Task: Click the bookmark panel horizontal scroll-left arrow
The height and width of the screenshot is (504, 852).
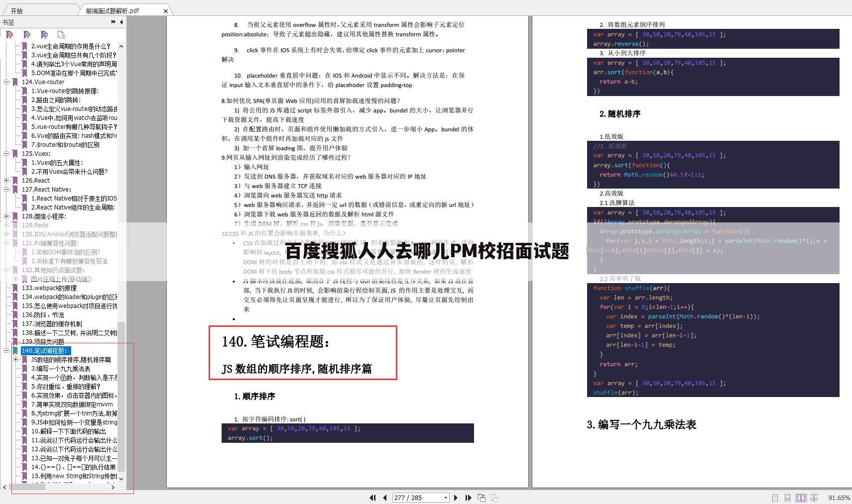Action: pyautogui.click(x=4, y=487)
